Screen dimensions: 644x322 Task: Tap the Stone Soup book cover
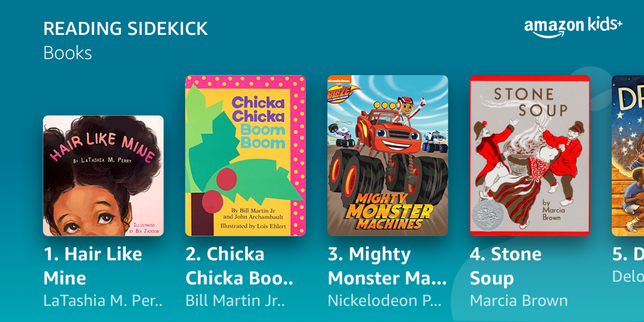530,156
